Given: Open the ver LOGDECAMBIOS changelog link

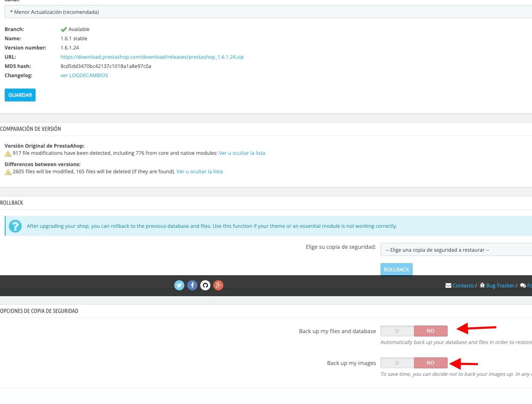Looking at the screenshot, I should [84, 76].
